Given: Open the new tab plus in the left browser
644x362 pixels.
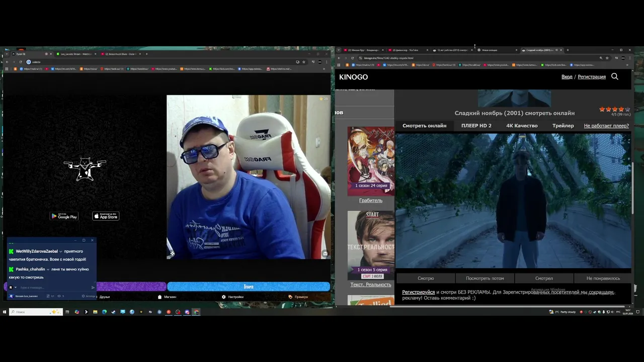Looking at the screenshot, I should [x=146, y=54].
